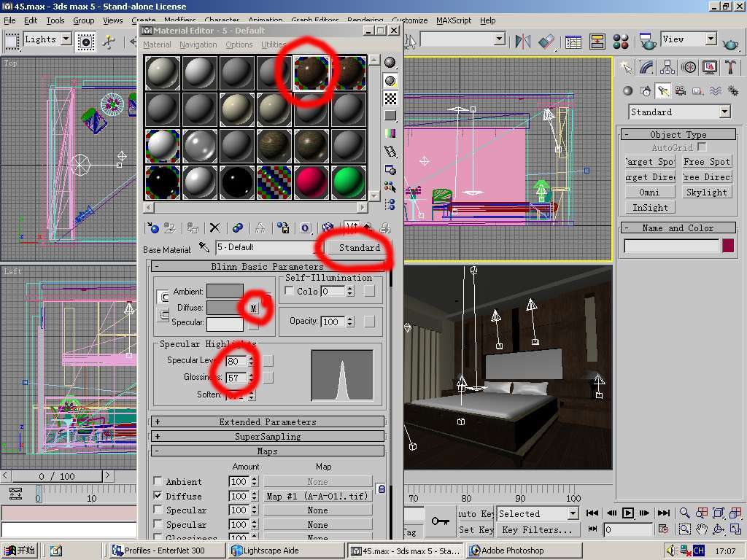Click the Reset Map/Mtl X icon
747x560 pixels.
[x=215, y=228]
